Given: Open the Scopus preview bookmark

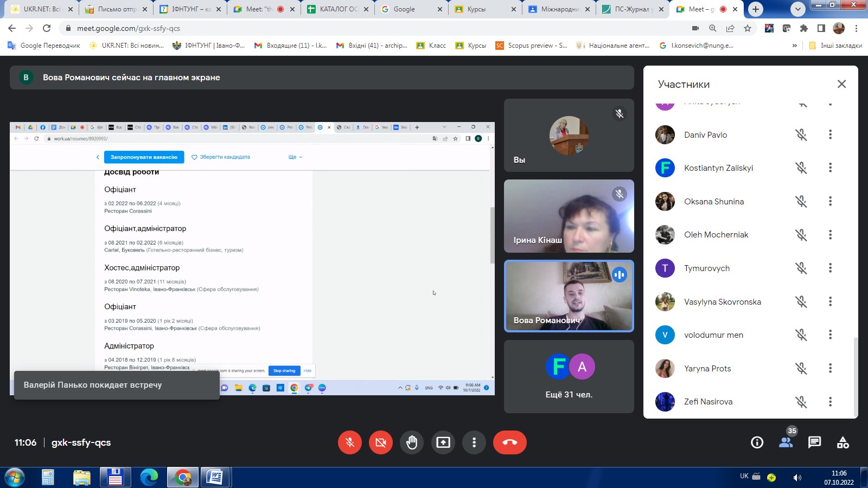Looking at the screenshot, I should click(532, 46).
